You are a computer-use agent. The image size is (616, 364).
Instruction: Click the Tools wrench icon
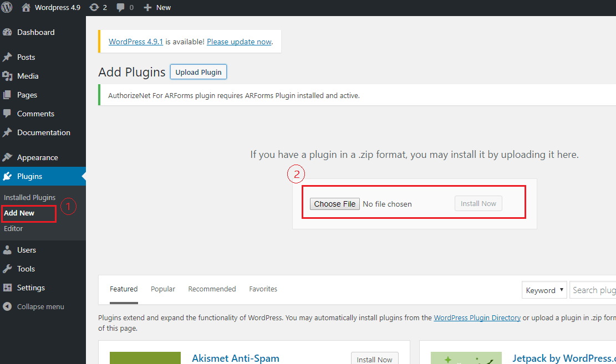7,269
